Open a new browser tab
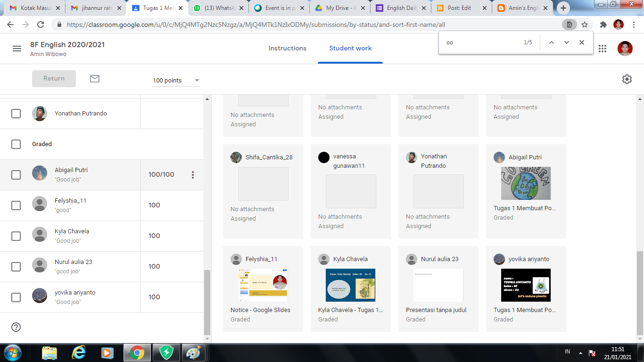 tap(563, 8)
